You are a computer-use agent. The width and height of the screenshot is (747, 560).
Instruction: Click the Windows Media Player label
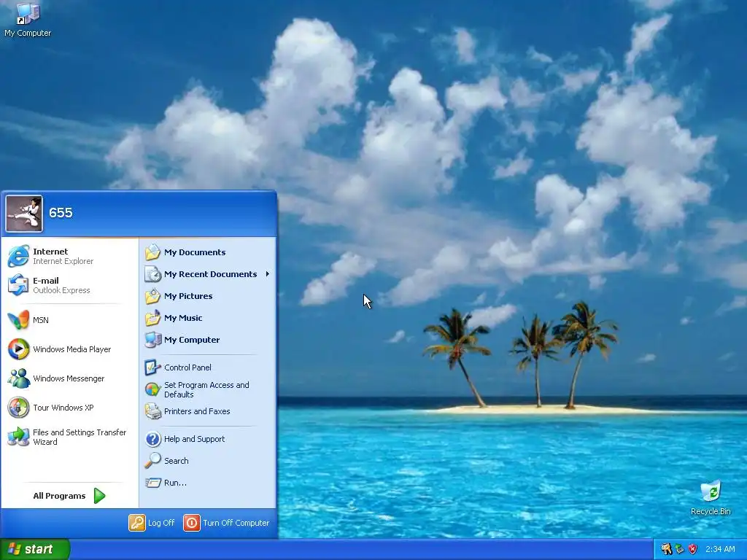point(72,349)
